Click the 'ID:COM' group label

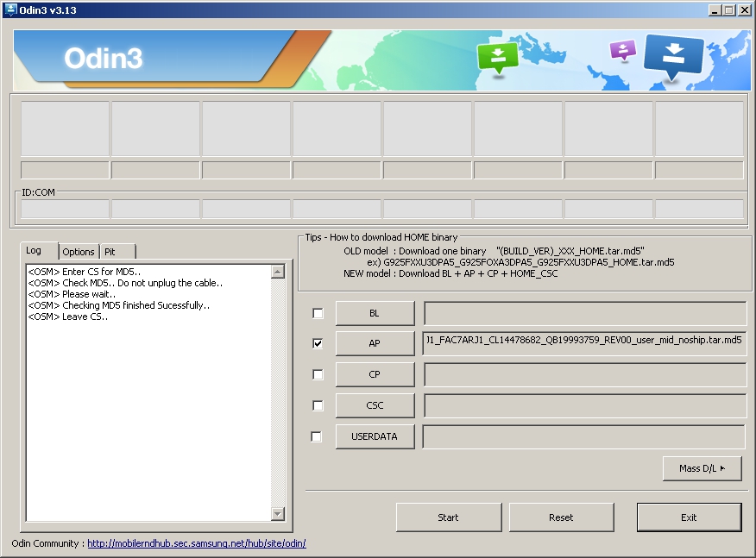click(38, 192)
